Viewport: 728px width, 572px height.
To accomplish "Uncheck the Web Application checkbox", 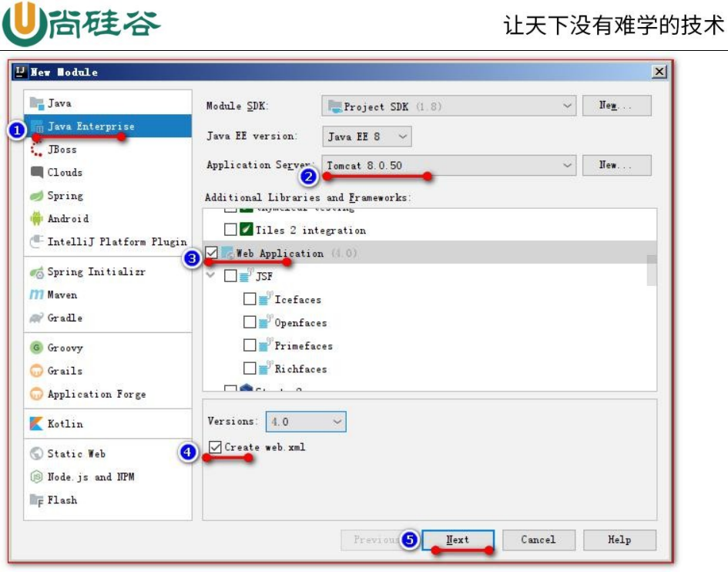I will (x=211, y=253).
